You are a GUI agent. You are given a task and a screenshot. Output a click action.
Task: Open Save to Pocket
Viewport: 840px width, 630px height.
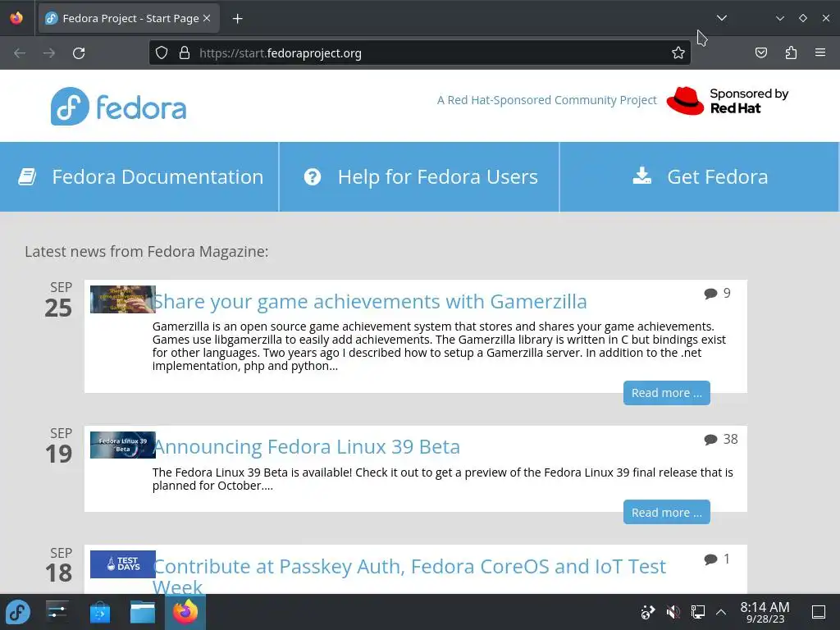click(760, 52)
